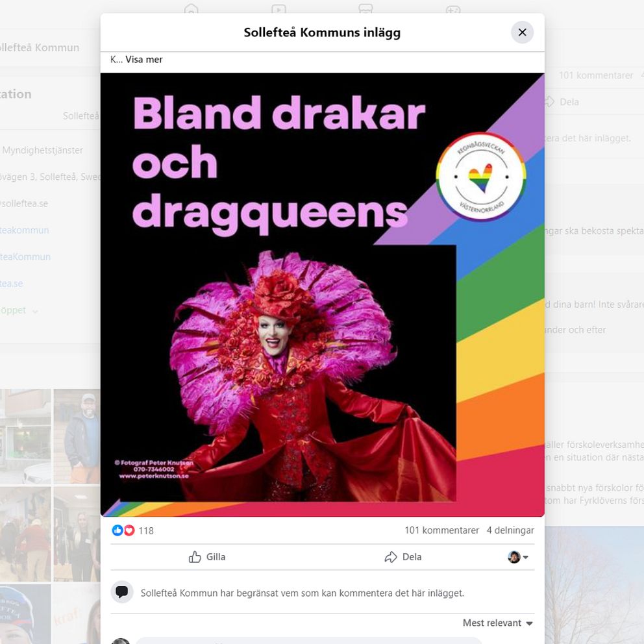Open the Bland drakar och dragqueens image
Screen dimensions: 644x644
click(322, 294)
